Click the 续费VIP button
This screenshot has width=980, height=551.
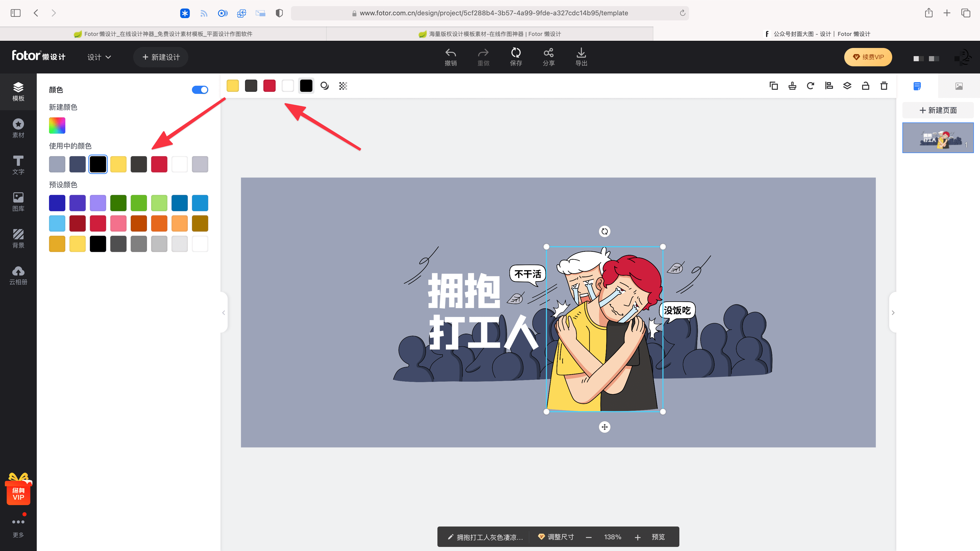tap(868, 57)
